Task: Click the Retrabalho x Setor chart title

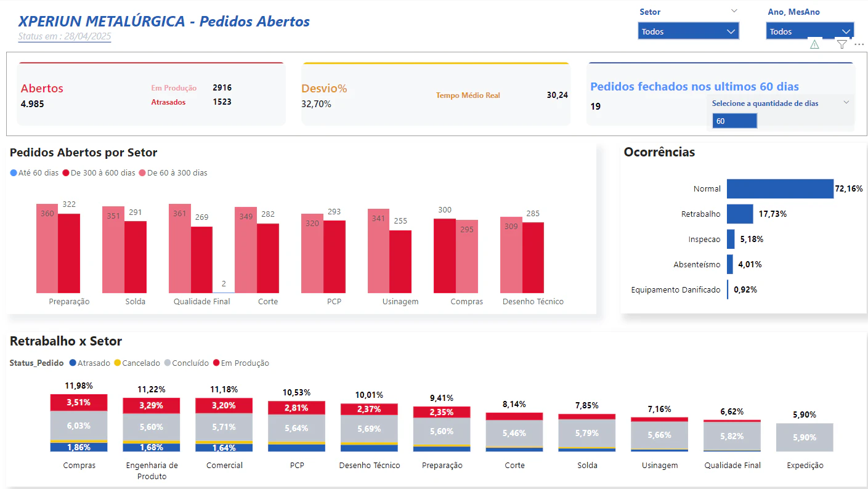Action: click(x=66, y=341)
